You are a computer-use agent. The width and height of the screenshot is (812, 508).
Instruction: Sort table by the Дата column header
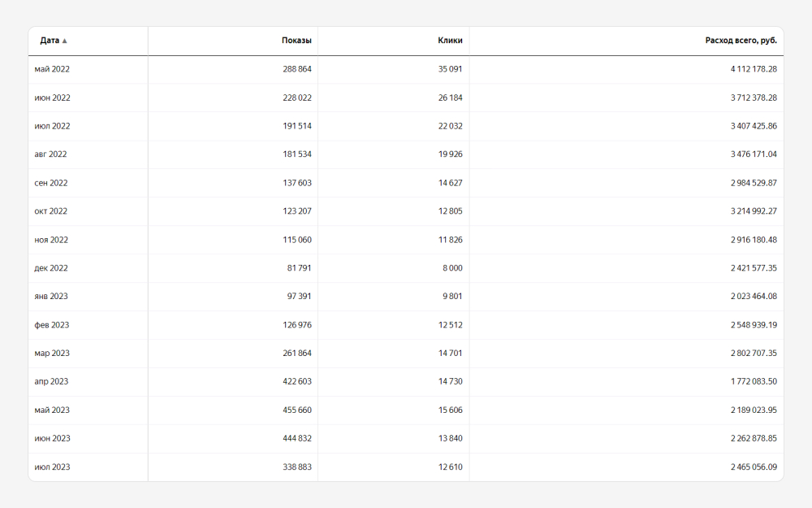click(x=50, y=41)
